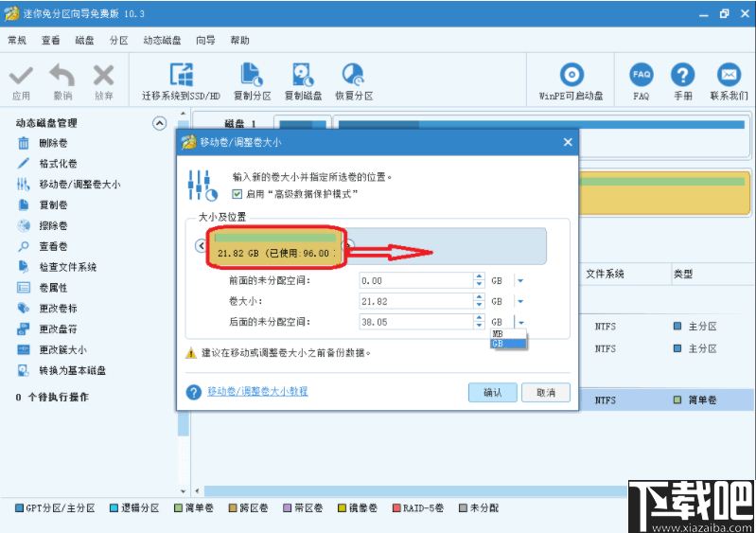Screen dimensions: 756x533
Task: Select Copy Volume (复制卷) in sidebar
Action: (43, 205)
